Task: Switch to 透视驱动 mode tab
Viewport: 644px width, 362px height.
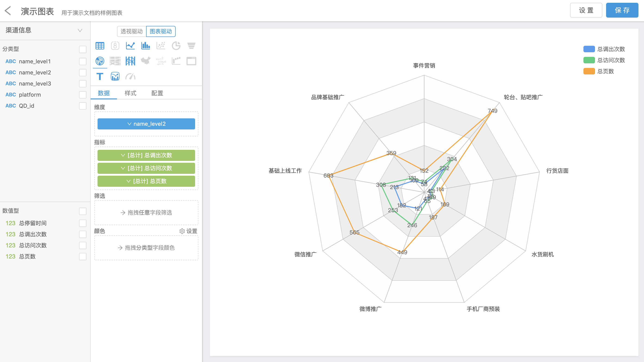Action: pos(132,31)
